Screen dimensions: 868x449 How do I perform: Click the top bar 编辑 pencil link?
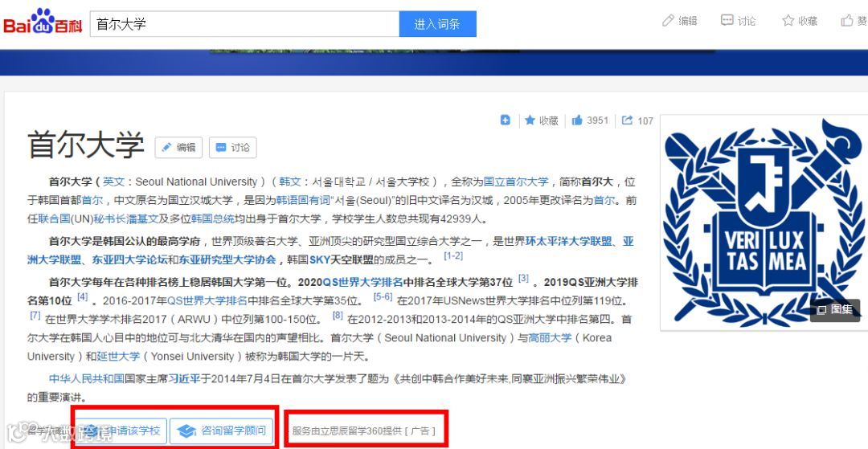680,21
